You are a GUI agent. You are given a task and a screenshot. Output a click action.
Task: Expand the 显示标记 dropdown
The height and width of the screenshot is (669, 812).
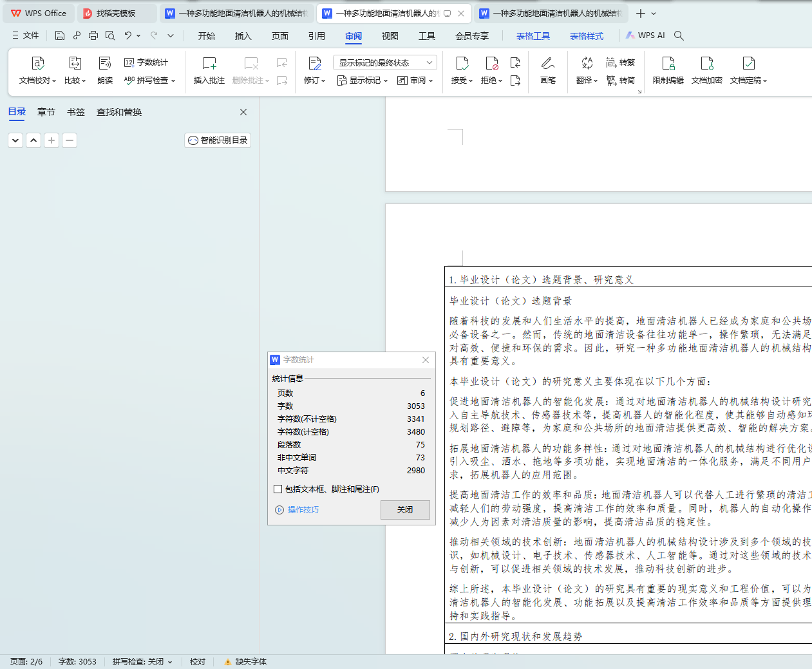[x=363, y=80]
